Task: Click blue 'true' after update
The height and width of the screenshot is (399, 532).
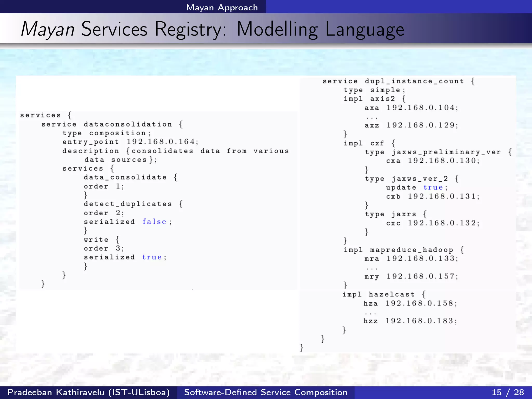Action: 433,188
